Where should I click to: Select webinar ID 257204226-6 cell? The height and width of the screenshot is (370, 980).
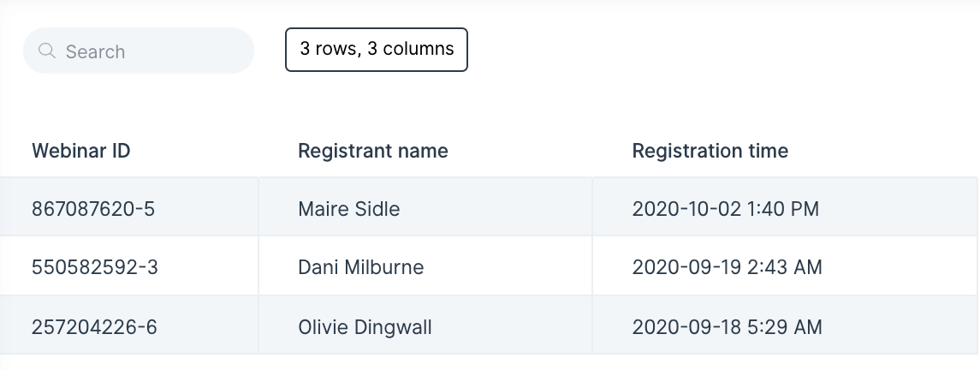(129, 325)
